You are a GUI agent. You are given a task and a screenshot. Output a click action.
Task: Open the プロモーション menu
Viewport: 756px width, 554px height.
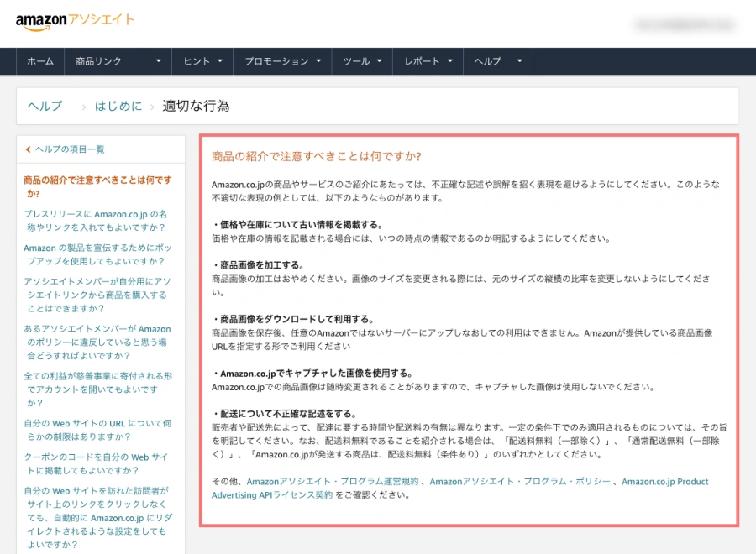276,61
